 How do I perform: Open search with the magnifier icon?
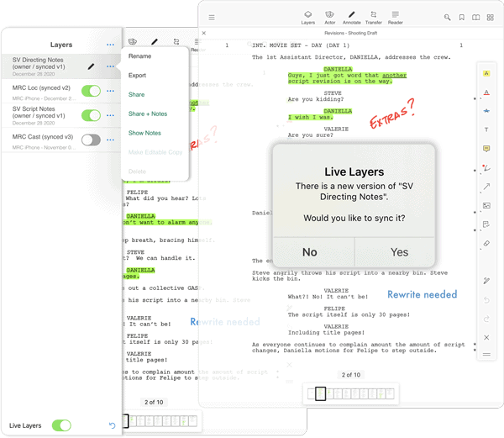447,18
